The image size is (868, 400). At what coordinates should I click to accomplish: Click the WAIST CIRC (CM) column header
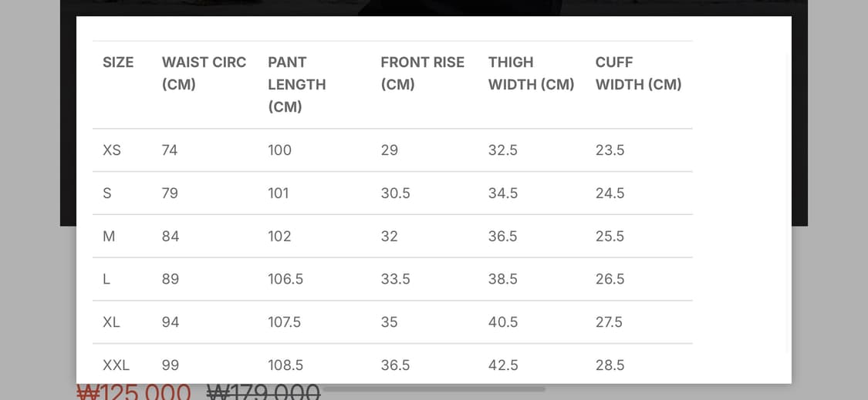(x=204, y=73)
